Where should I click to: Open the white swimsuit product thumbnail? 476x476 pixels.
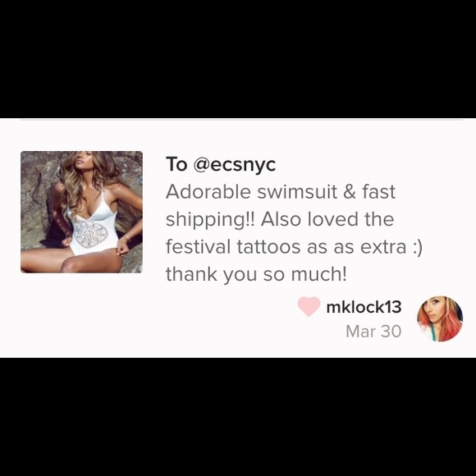[x=81, y=212]
